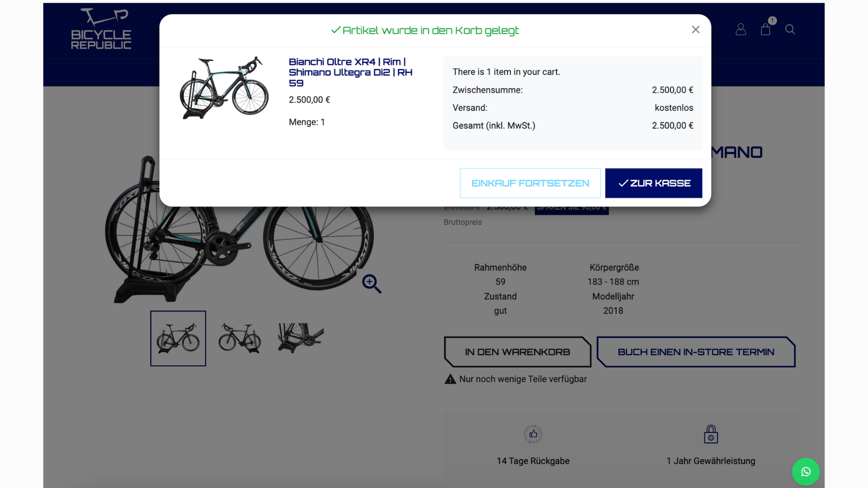This screenshot has width=868, height=488.
Task: Click 'There is 1 item in your cart.' text
Action: coord(506,72)
